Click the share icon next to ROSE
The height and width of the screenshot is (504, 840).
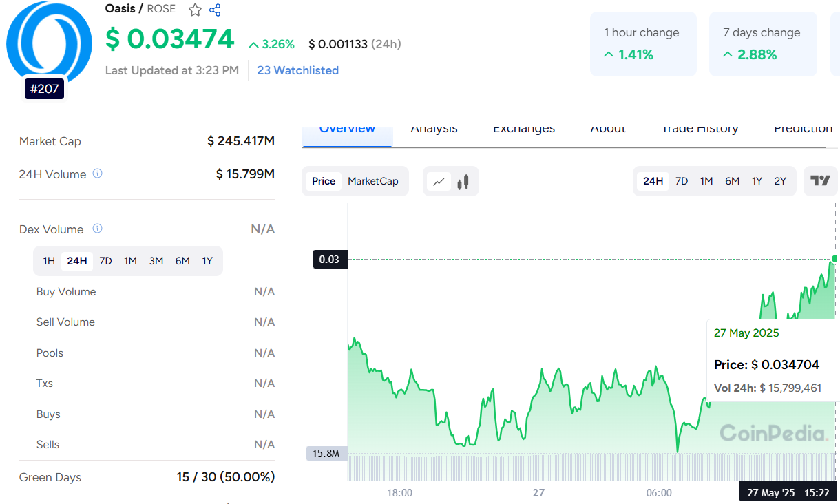(215, 10)
